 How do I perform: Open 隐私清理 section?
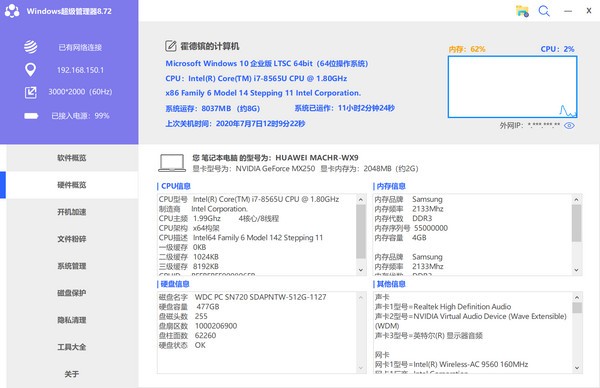point(72,320)
